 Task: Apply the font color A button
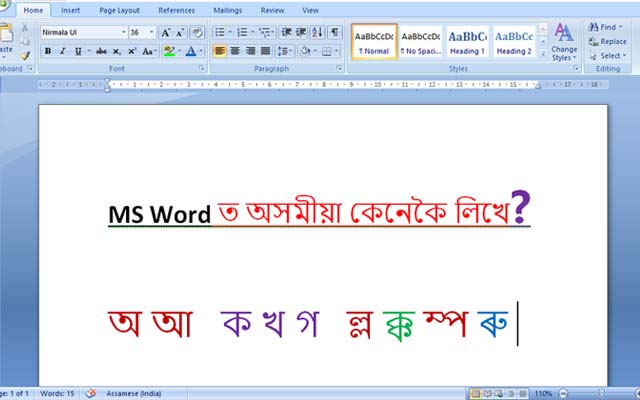(x=191, y=51)
